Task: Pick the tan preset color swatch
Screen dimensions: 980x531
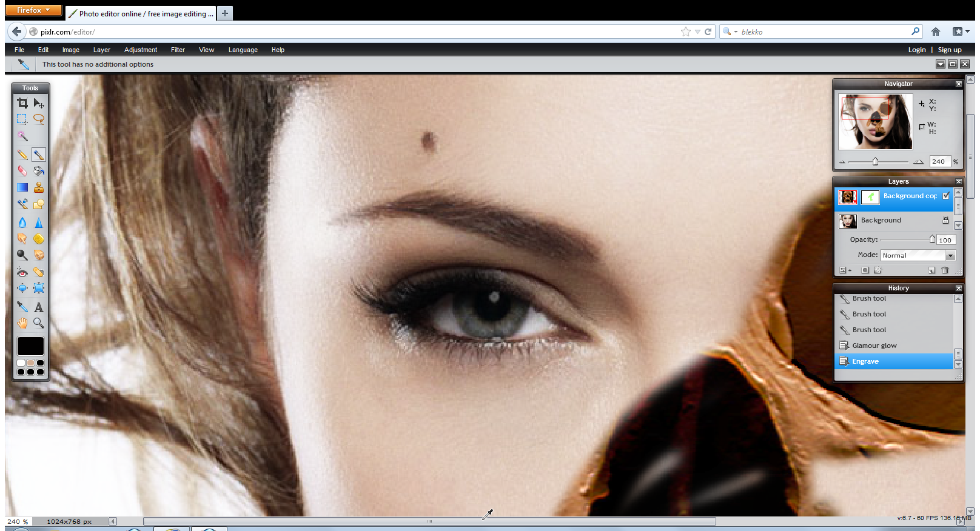Action: pos(30,362)
